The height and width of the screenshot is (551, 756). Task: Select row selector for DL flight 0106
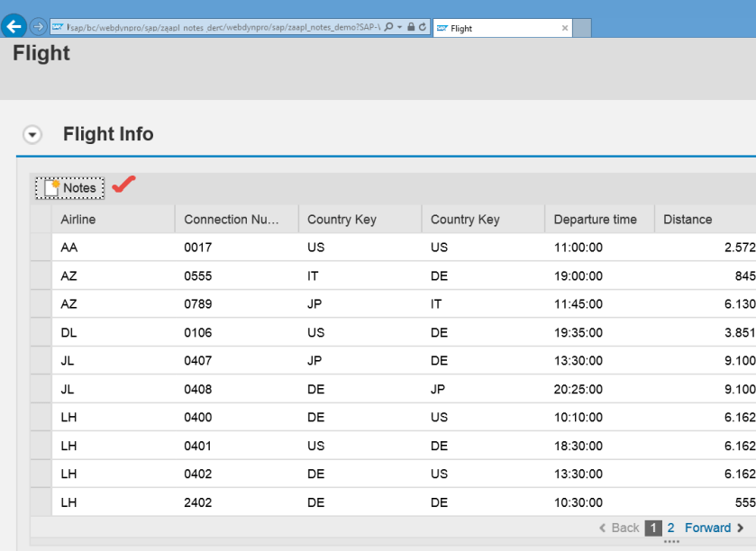(x=41, y=332)
